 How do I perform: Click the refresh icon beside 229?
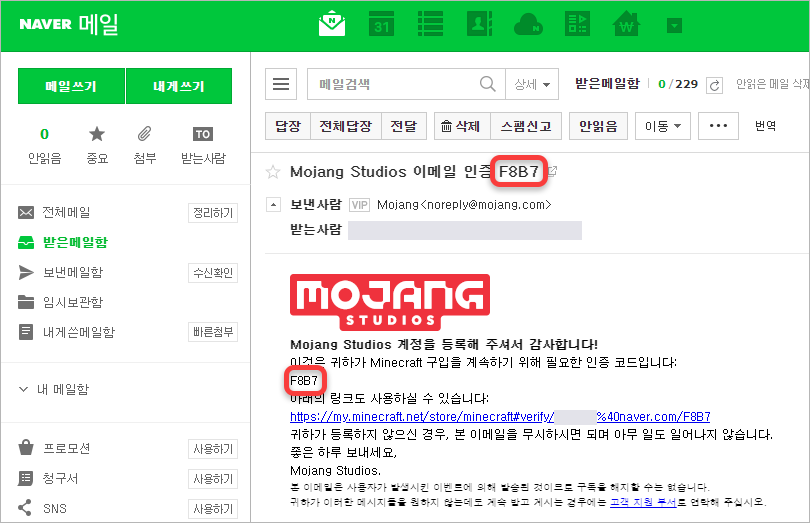click(714, 85)
